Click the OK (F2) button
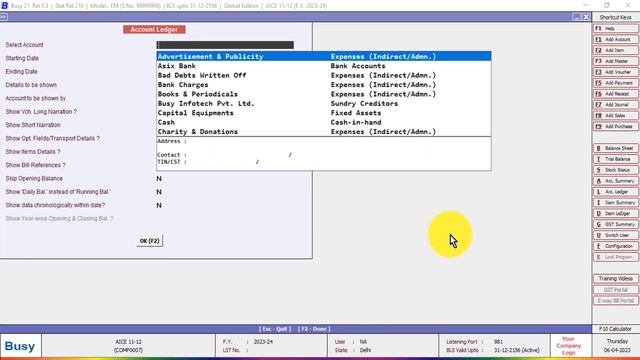Screen dimensions: 640x360 (149, 241)
